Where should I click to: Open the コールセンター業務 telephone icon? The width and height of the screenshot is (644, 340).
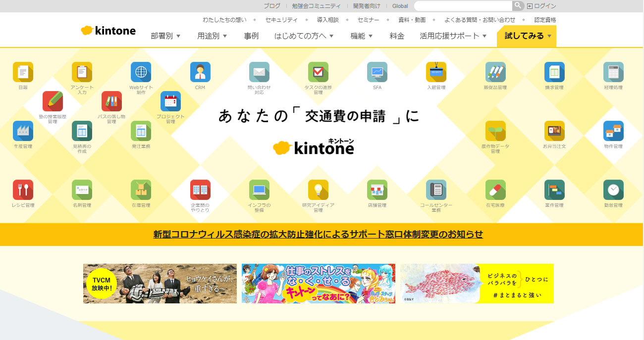click(436, 190)
